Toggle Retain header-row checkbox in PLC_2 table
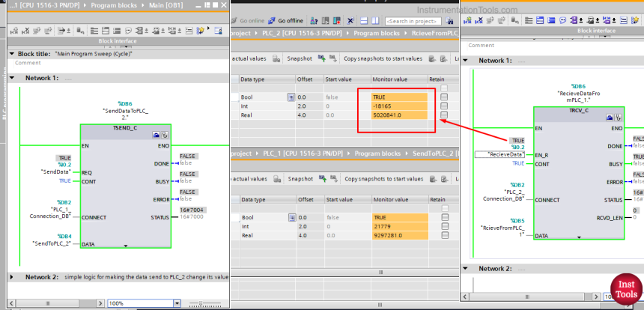The height and width of the screenshot is (310, 644). [444, 88]
